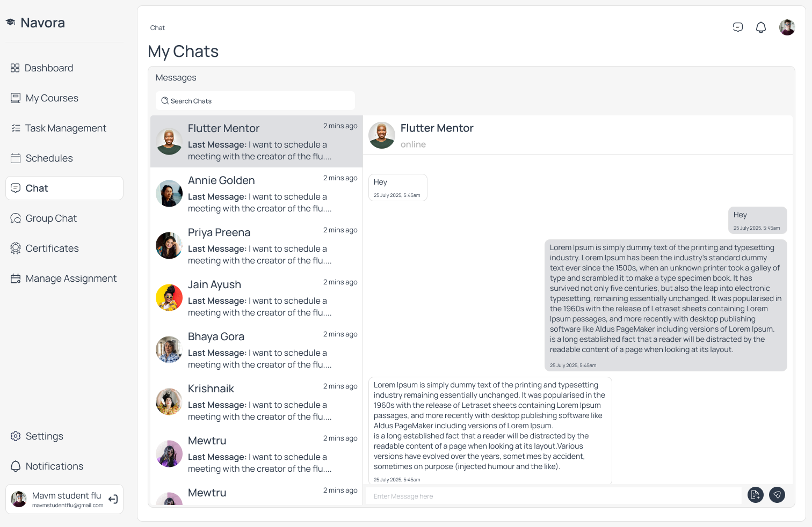Screen dimensions: 812x527
Task: Click the Enter Message here field
Action: point(554,496)
